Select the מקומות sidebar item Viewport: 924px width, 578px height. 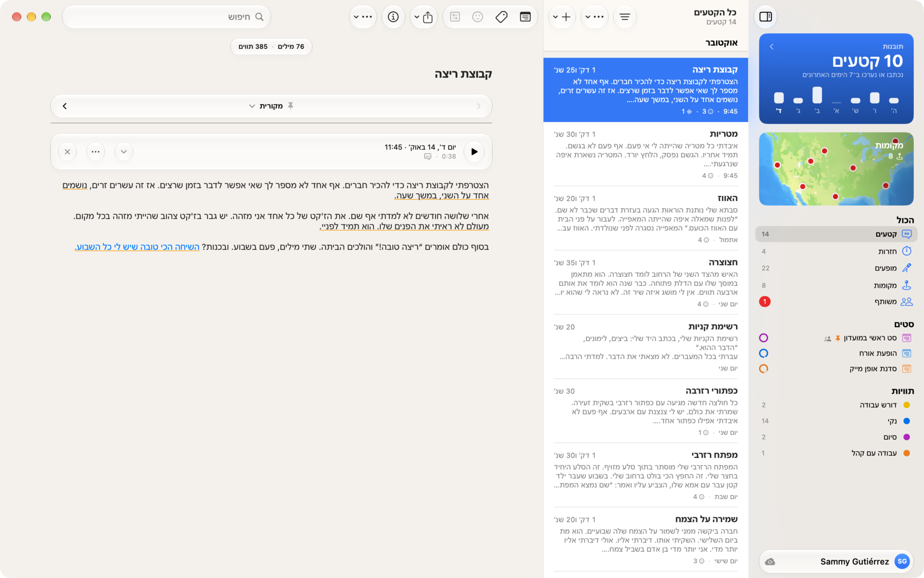pos(836,285)
